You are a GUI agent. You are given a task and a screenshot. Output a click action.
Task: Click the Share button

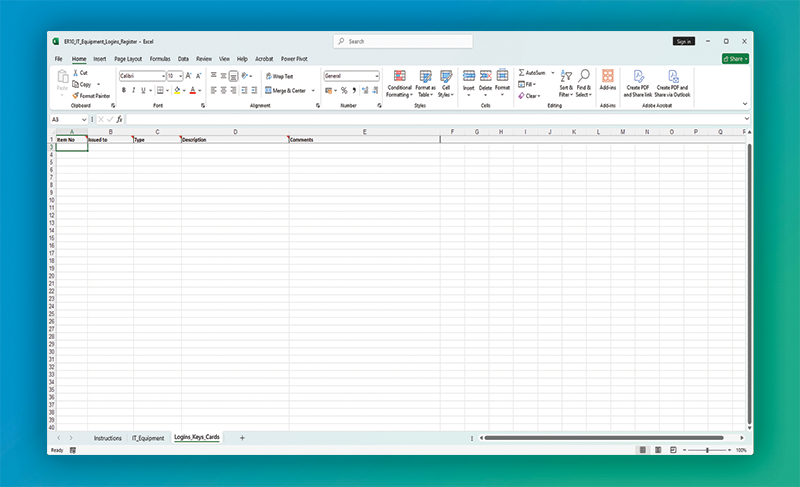(x=735, y=59)
